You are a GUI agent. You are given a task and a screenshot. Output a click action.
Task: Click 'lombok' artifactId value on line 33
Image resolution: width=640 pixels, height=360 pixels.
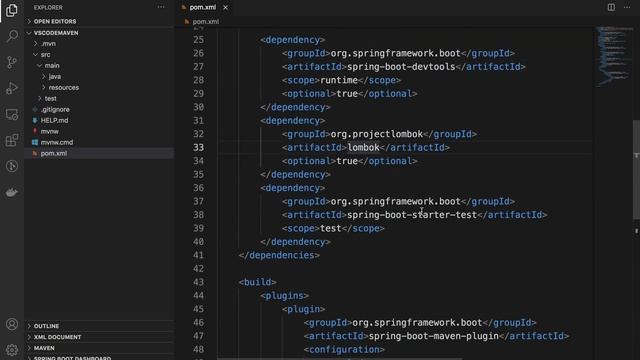(x=363, y=148)
